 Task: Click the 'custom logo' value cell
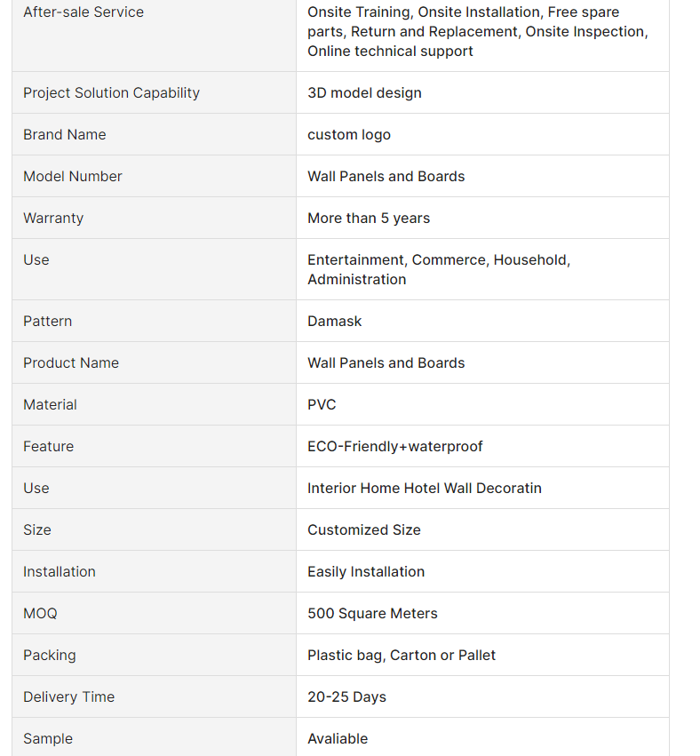[482, 134]
